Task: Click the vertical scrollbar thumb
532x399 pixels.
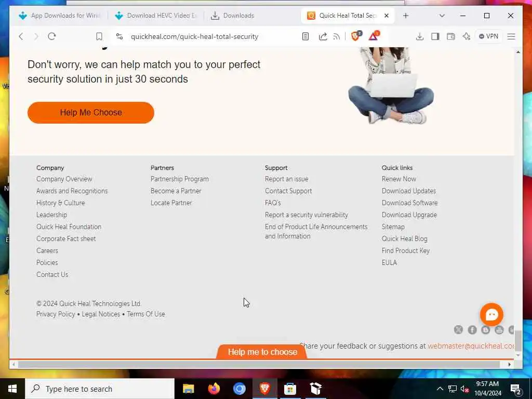Action: pos(518,341)
